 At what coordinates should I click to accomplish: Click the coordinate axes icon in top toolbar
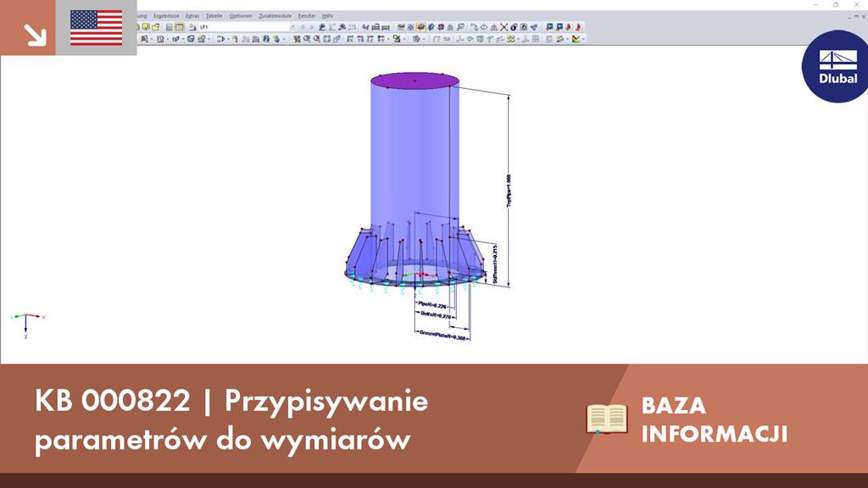click(x=332, y=26)
